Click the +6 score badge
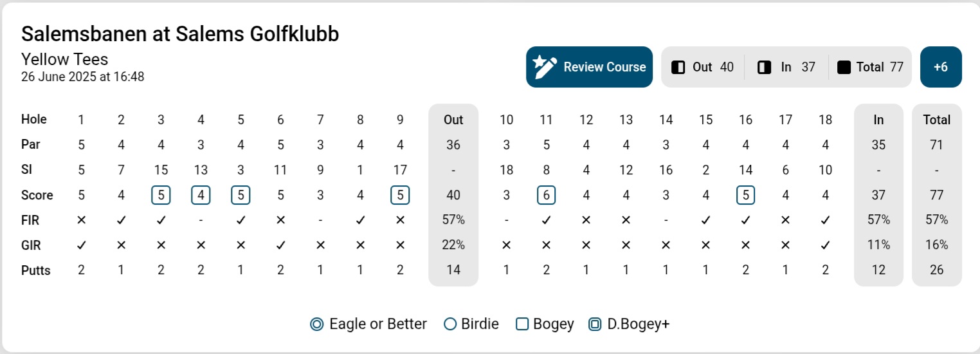Screen dimensions: 980x354 [x=941, y=67]
